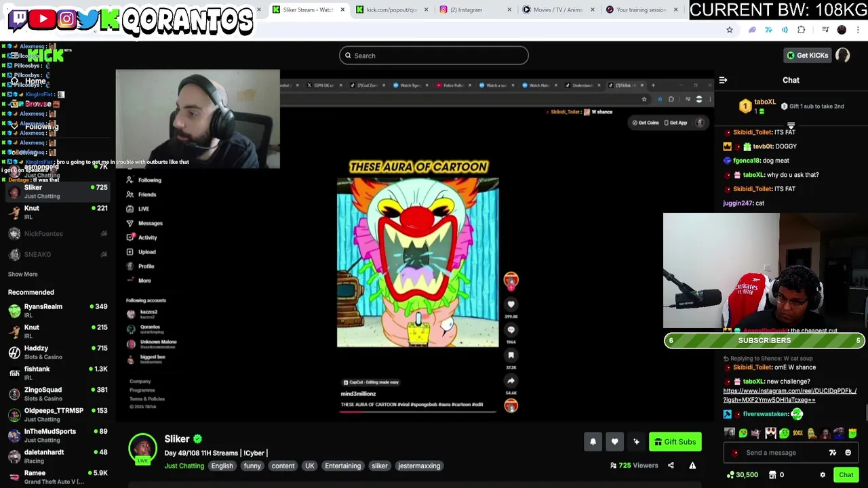Open Haddzy Slots & Casino recommended channel
This screenshot has height=488, width=868.
point(58,352)
